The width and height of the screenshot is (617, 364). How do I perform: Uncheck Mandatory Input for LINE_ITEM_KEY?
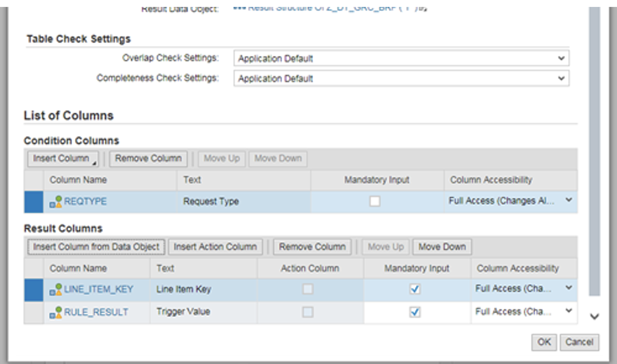pos(415,289)
